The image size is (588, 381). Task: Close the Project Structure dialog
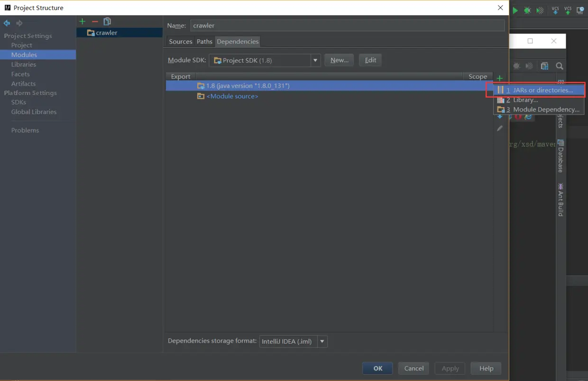[x=500, y=8]
